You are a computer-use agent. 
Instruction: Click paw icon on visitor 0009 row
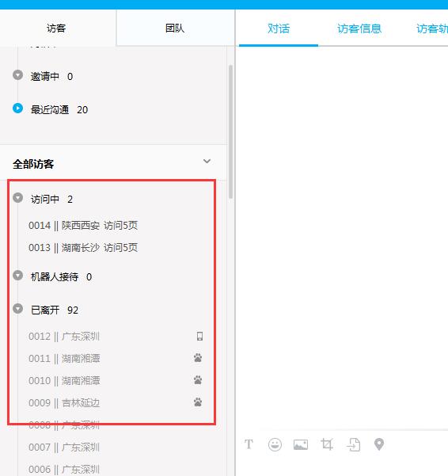click(x=198, y=402)
